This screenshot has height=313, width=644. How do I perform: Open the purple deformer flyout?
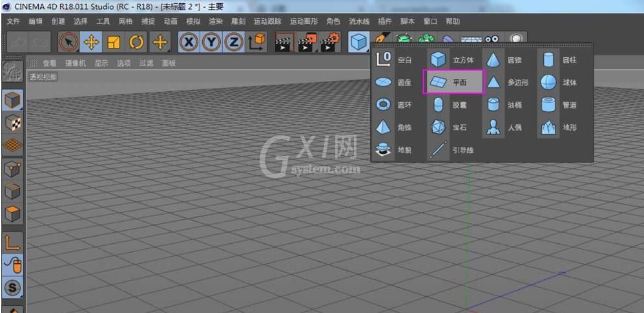pyautogui.click(x=449, y=38)
